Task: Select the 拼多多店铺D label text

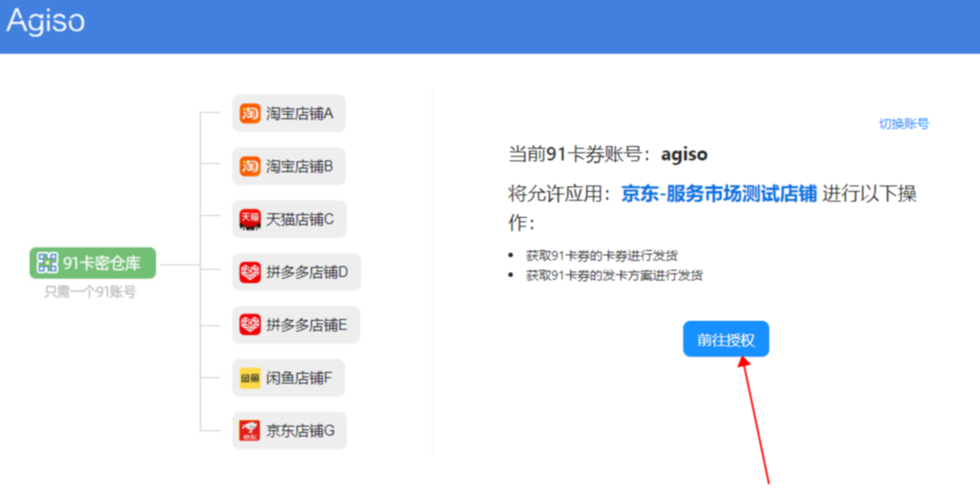Action: pyautogui.click(x=307, y=272)
